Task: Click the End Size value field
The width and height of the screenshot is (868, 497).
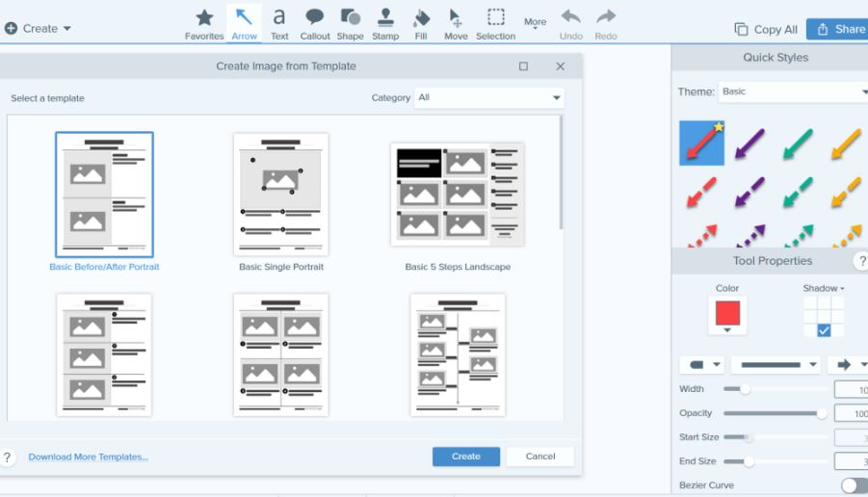Action: 852,461
